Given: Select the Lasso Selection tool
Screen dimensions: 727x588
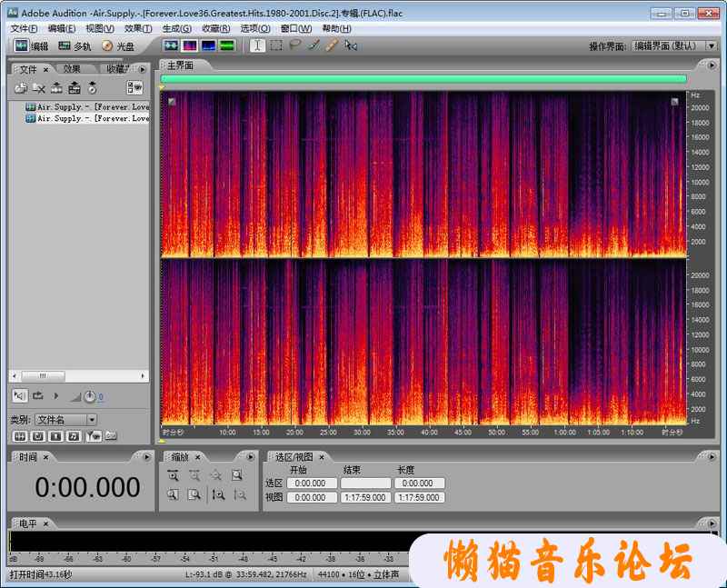Looking at the screenshot, I should 294,45.
